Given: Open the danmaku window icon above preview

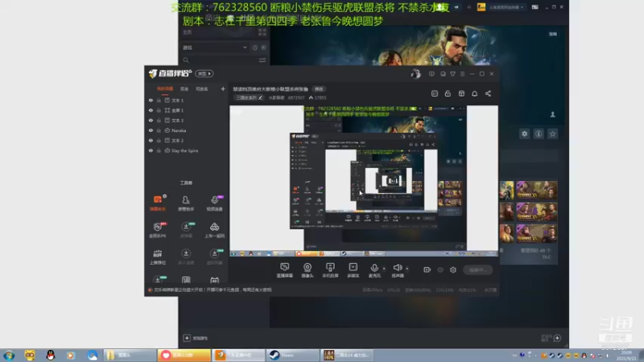Looking at the screenshot, I should (435, 93).
